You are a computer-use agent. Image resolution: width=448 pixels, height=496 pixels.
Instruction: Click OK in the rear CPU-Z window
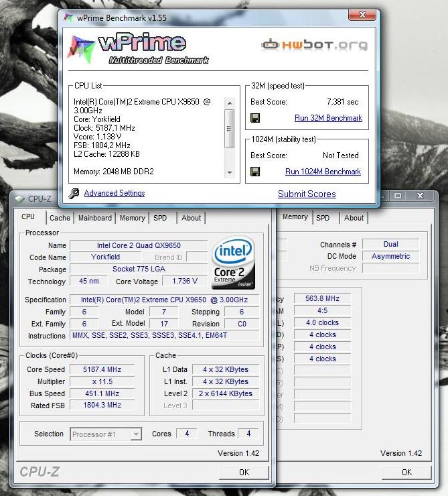(406, 473)
